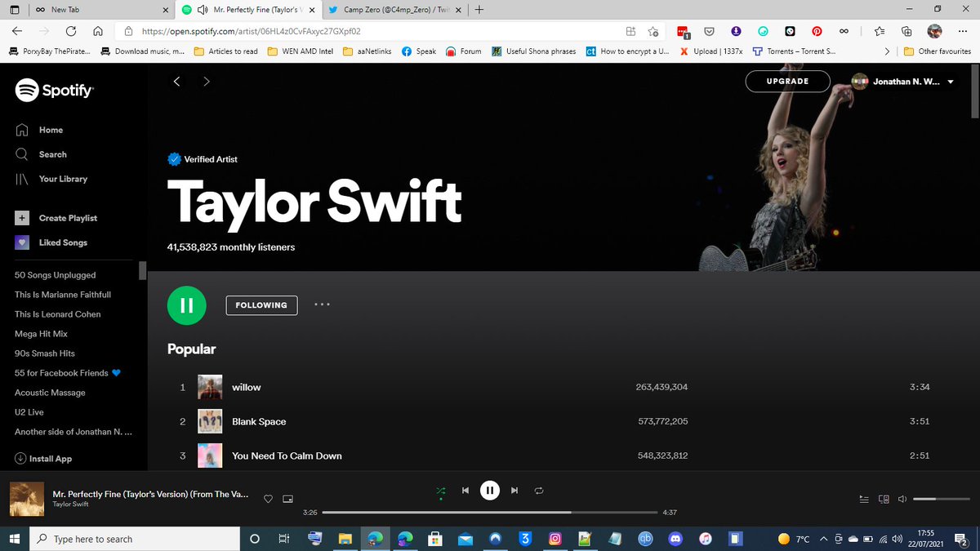Open the Edge settings three-dot menu
Screen dimensions: 980x551
click(x=961, y=31)
